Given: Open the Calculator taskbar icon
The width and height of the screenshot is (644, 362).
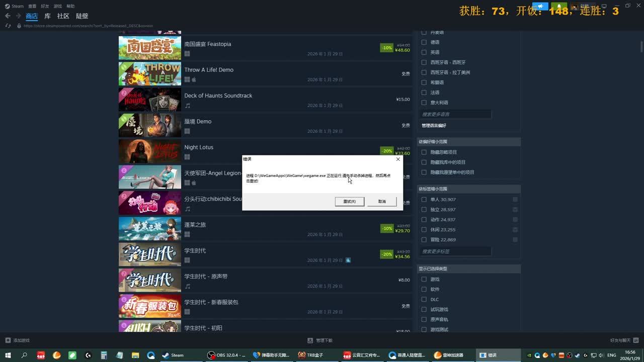Looking at the screenshot, I should point(104,355).
